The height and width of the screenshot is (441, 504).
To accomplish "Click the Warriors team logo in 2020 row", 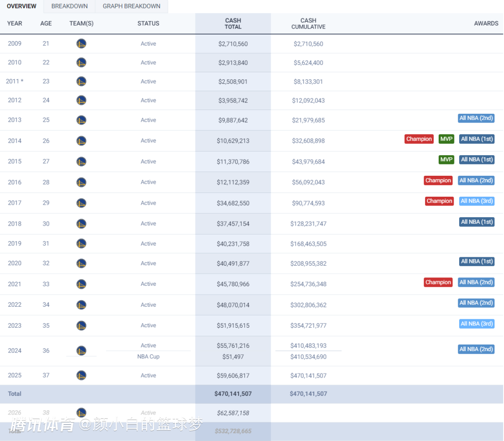I will pos(81,263).
